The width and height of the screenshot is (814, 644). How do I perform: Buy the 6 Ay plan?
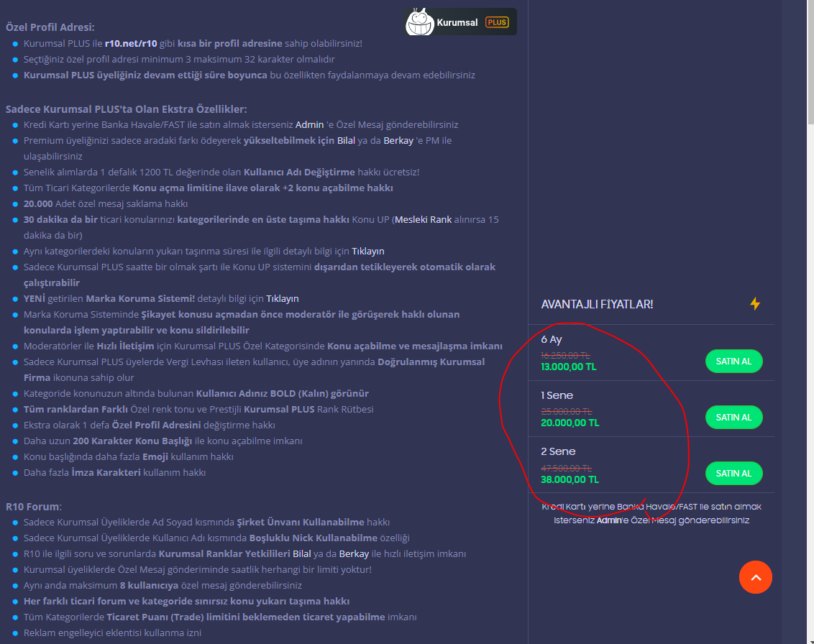click(x=733, y=362)
